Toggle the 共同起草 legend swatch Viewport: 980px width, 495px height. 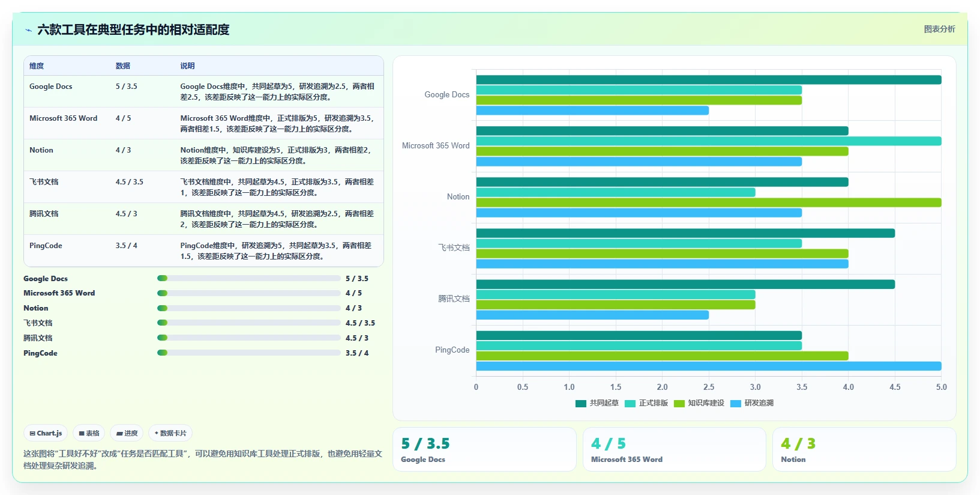tap(580, 403)
